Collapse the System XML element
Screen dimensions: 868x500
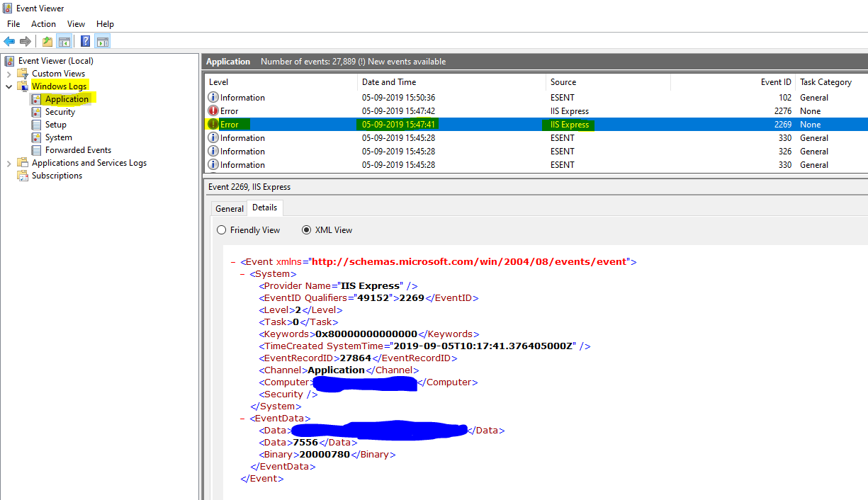243,274
